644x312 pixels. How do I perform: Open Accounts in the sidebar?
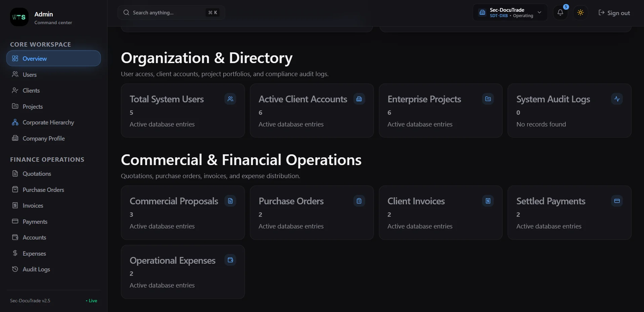[x=53, y=238]
